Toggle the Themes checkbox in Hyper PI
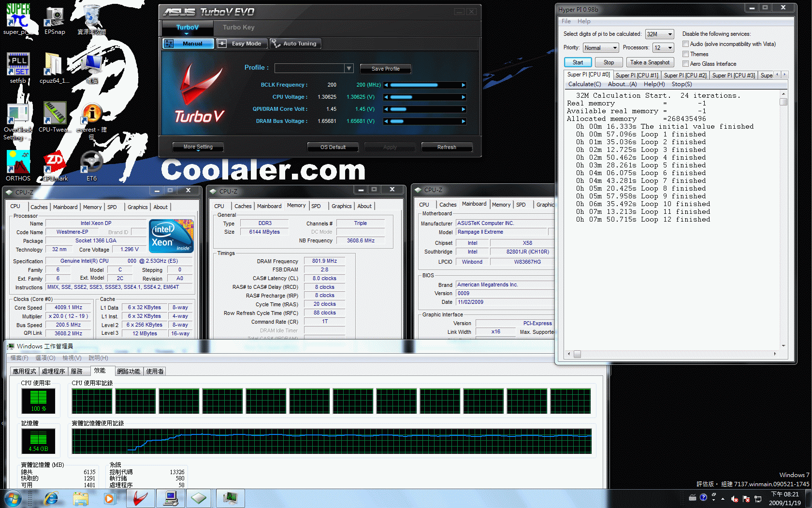Viewport: 812px width, 508px height. (685, 54)
